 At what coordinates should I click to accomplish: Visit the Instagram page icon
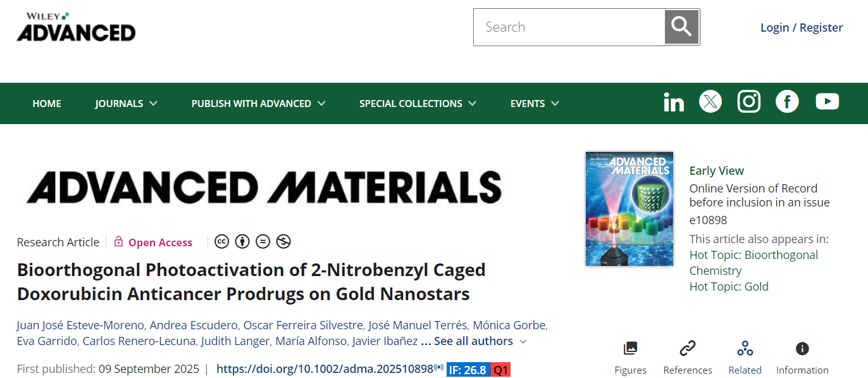(749, 101)
